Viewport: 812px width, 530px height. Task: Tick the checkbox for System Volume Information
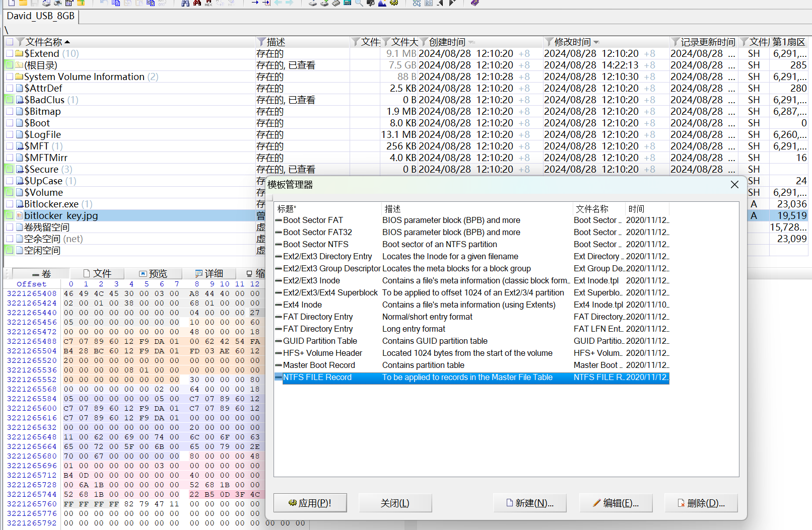click(10, 77)
